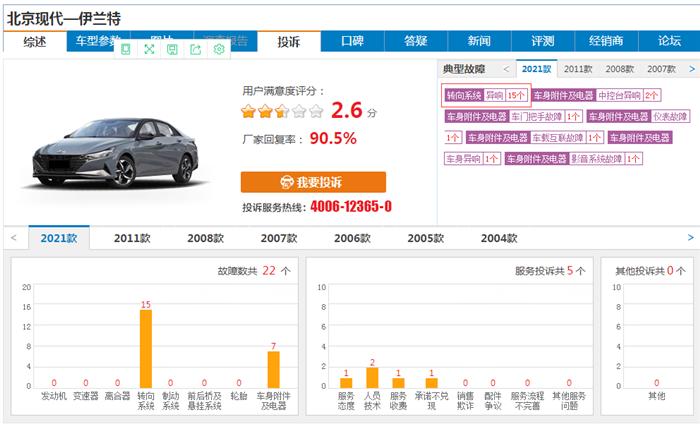
Task: Click the 车身附件及电器 bar showing 7
Action: [274, 369]
